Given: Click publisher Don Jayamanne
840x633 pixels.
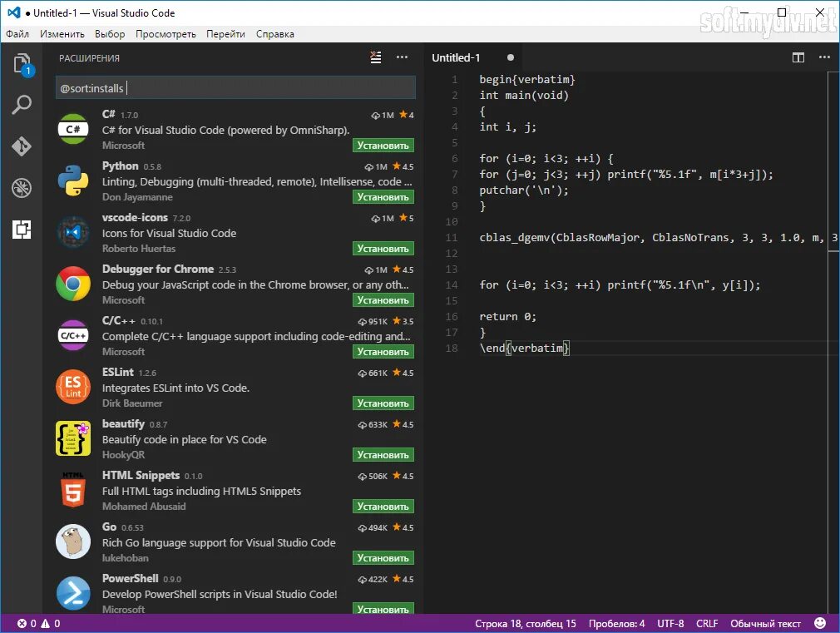Looking at the screenshot, I should (137, 196).
